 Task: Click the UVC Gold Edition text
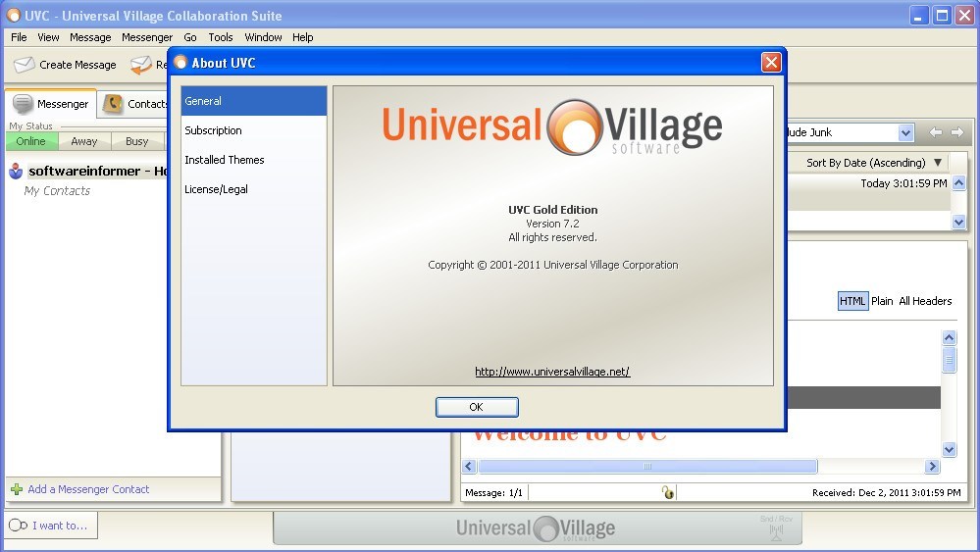[x=552, y=210]
